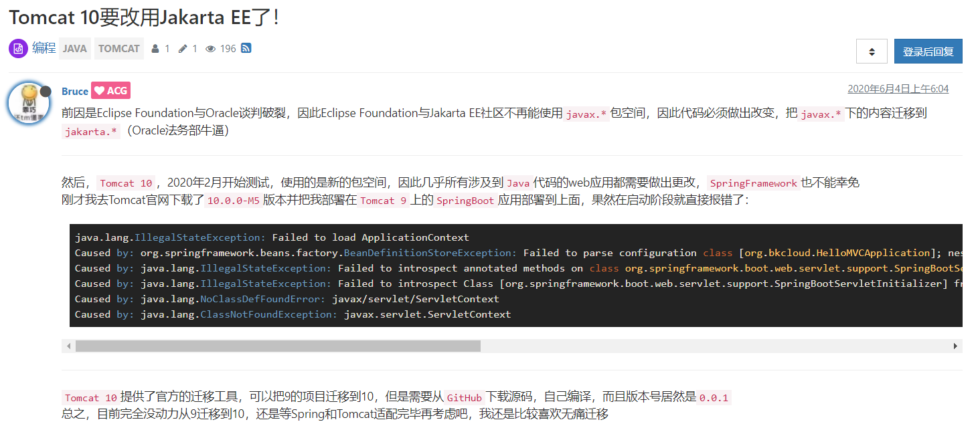Click the pencil posts-count icon

pyautogui.click(x=183, y=49)
